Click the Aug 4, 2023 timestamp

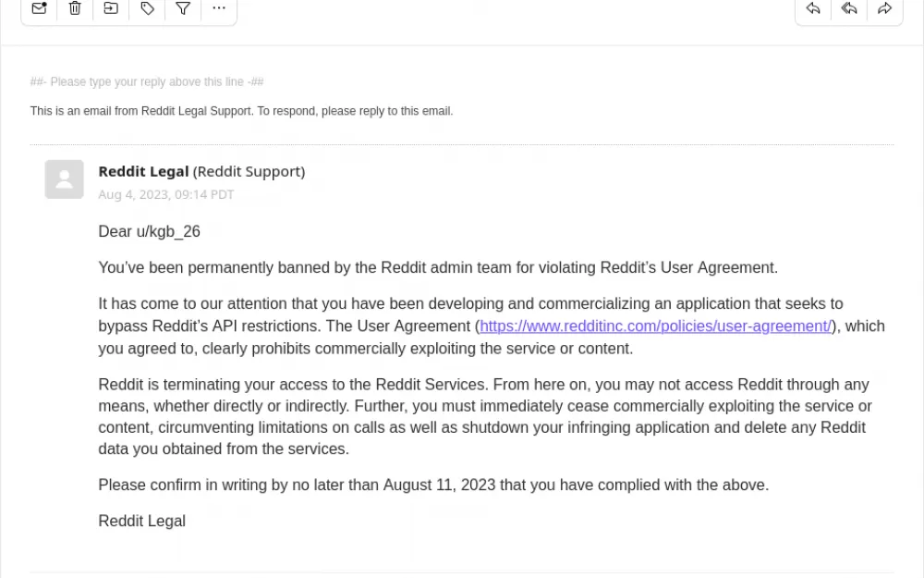coord(166,195)
